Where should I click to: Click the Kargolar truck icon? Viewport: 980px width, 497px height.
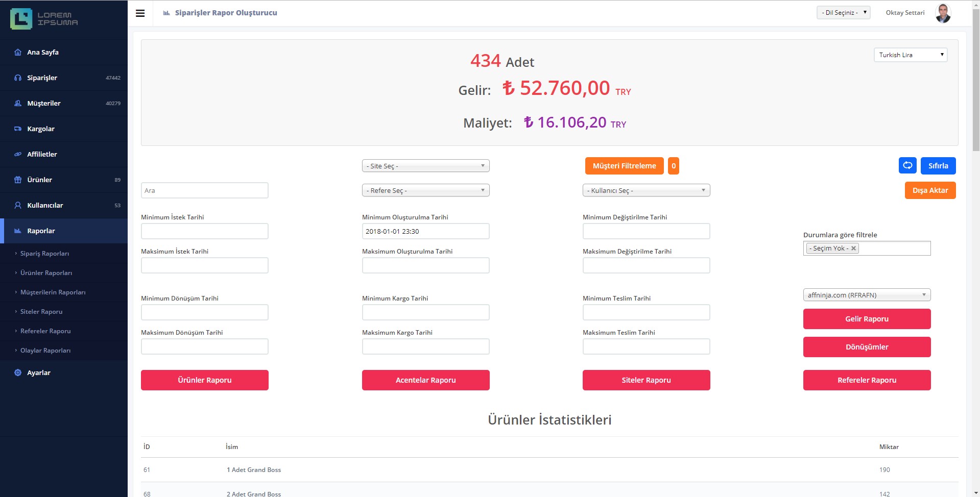coord(18,129)
